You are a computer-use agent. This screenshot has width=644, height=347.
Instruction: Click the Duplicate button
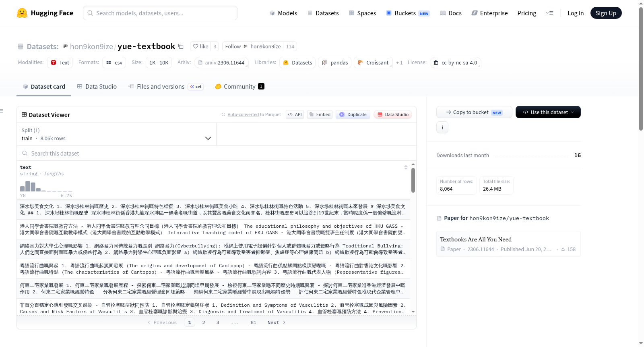(353, 114)
